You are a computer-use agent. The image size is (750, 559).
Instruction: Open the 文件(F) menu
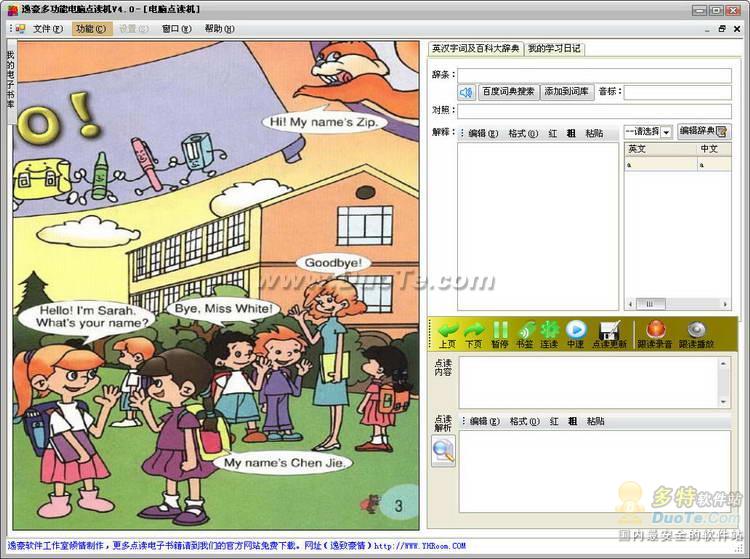tap(48, 29)
